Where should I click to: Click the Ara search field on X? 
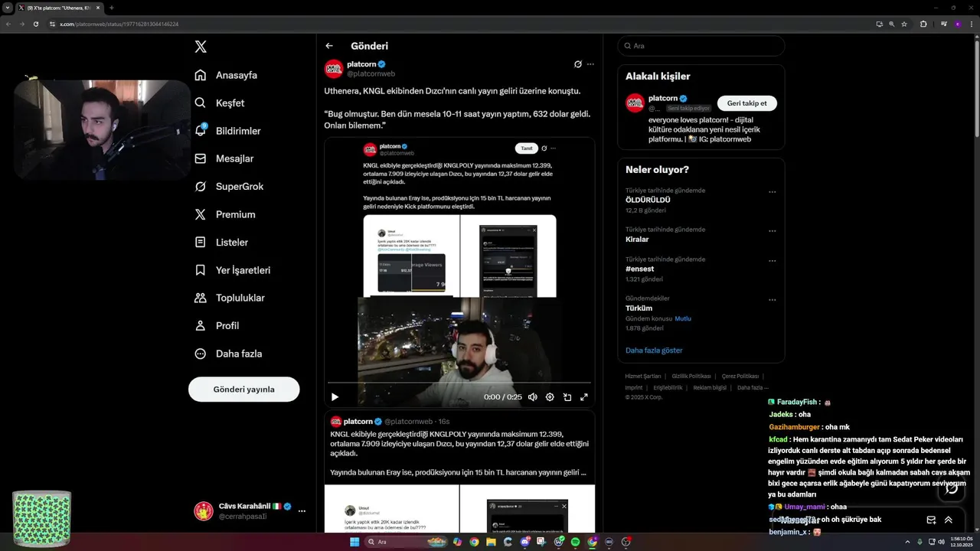(x=701, y=46)
